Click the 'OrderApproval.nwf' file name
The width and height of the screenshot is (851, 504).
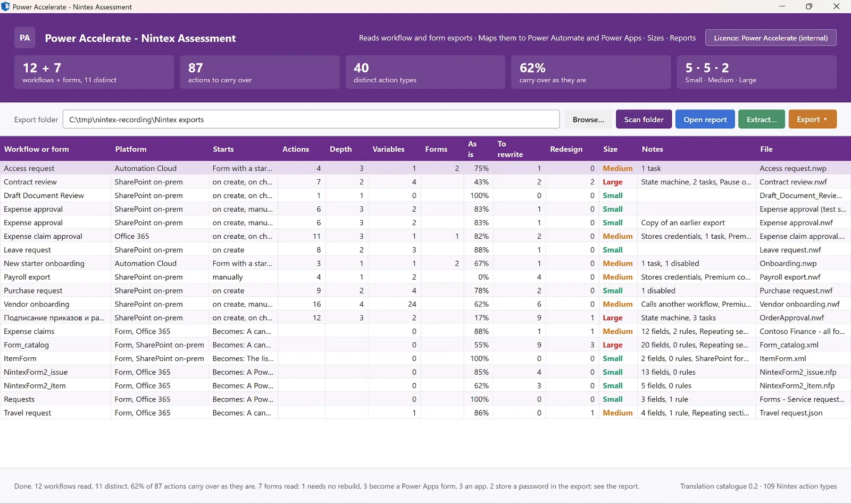click(x=792, y=317)
